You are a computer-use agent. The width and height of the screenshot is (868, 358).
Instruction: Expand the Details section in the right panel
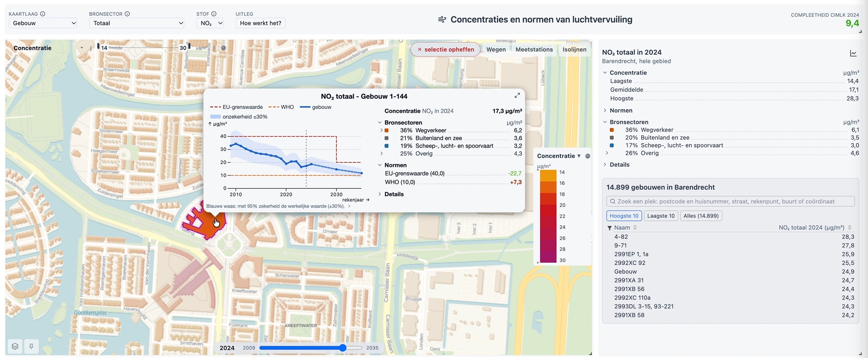click(605, 165)
